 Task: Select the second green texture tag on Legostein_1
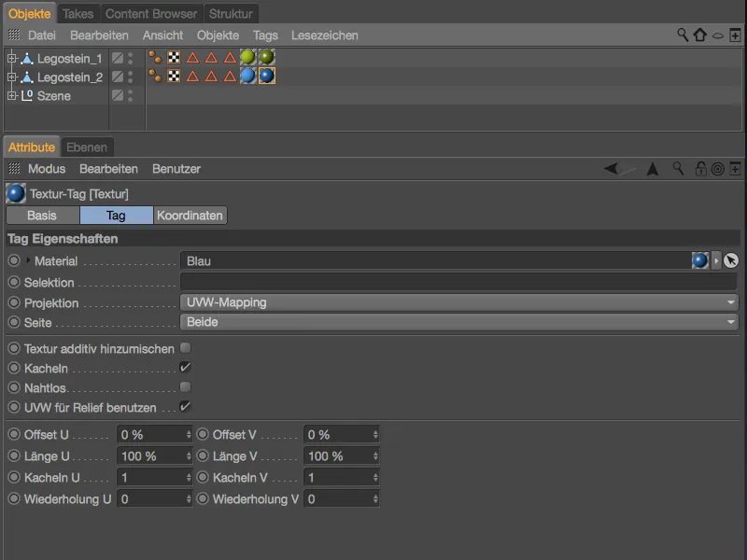(x=266, y=58)
